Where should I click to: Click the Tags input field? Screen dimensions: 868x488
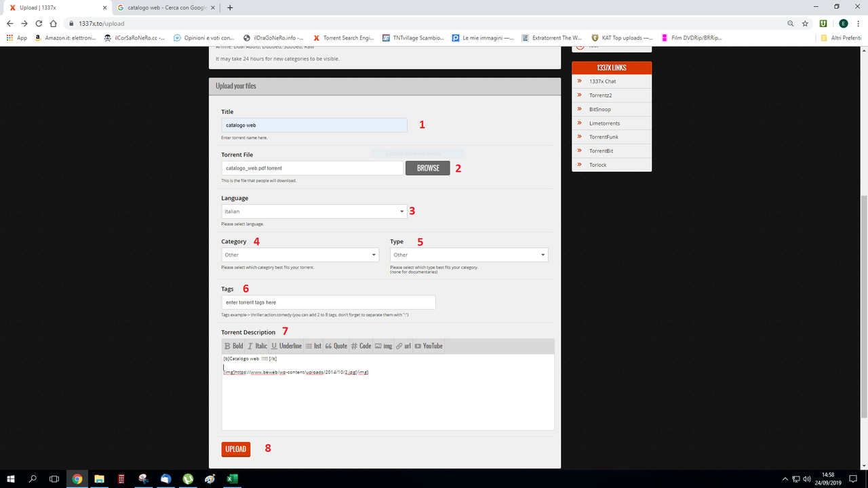[328, 302]
